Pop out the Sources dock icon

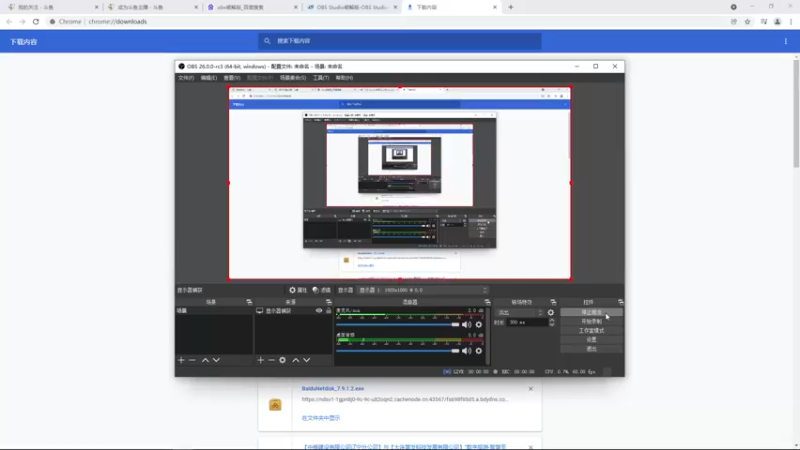tap(329, 302)
